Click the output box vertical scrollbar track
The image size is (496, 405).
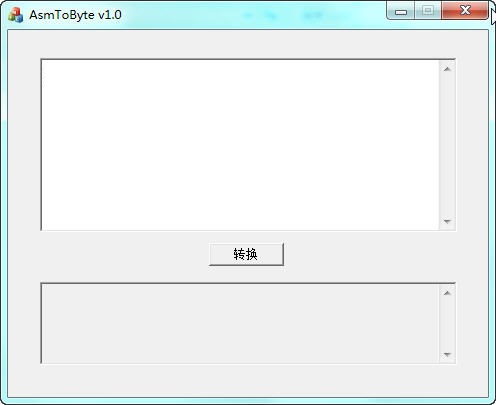click(x=447, y=324)
